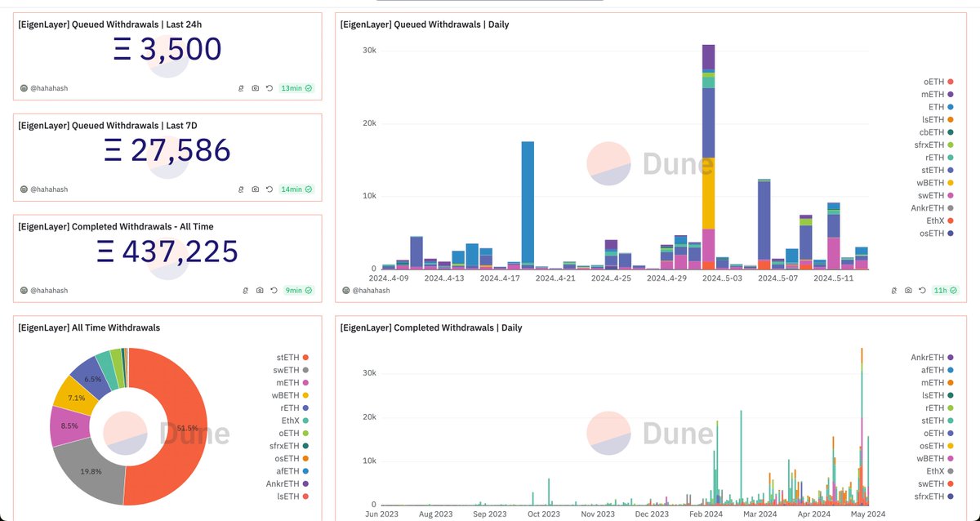Refresh the Queued Withdrawals Daily chart
The height and width of the screenshot is (521, 980).
(921, 290)
